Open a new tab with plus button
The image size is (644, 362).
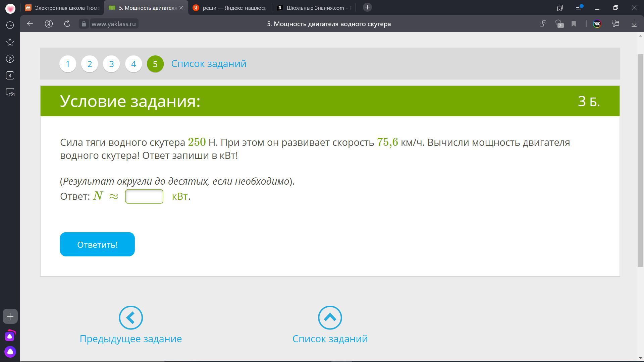(367, 7)
